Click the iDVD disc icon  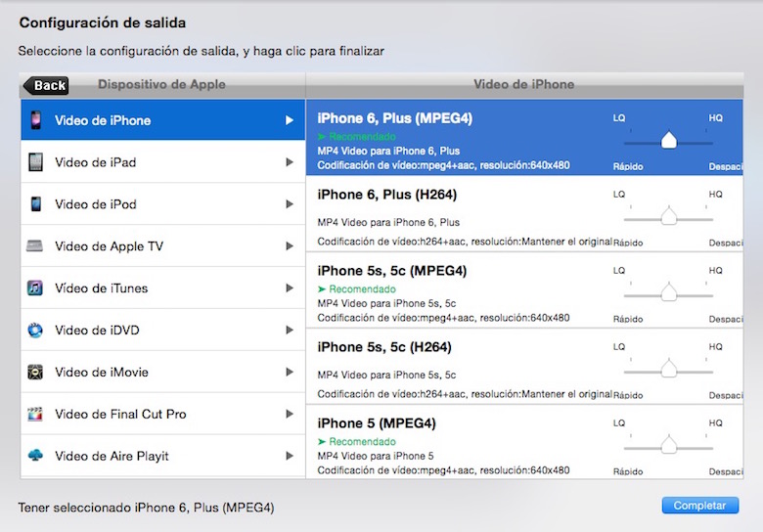pos(35,330)
